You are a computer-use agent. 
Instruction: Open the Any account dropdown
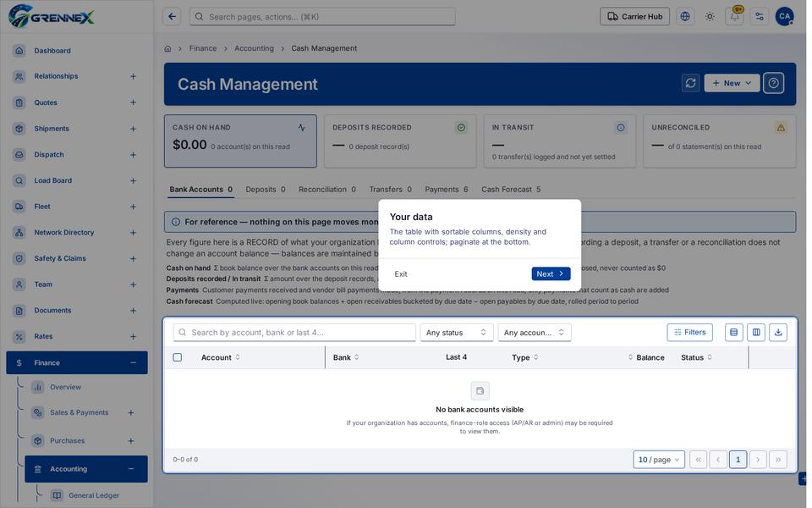pos(535,333)
